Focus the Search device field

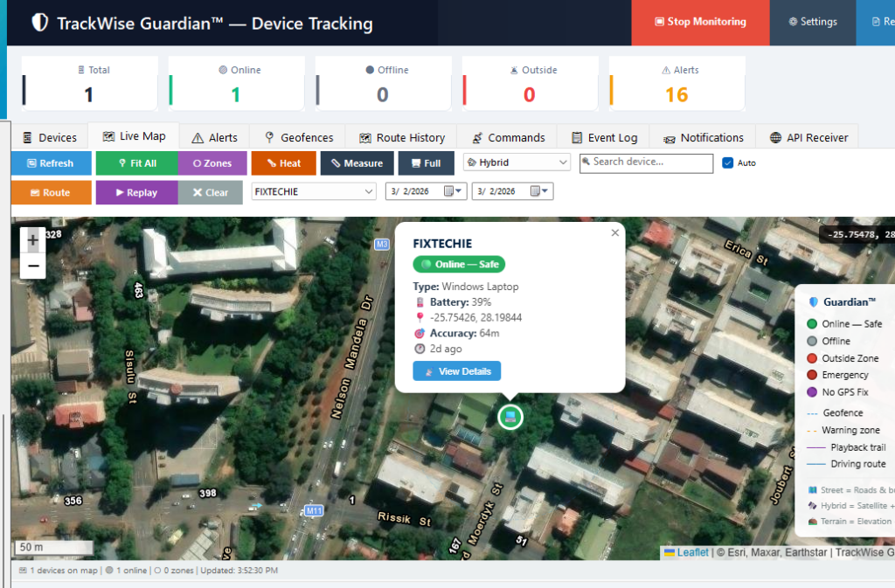[x=646, y=163]
